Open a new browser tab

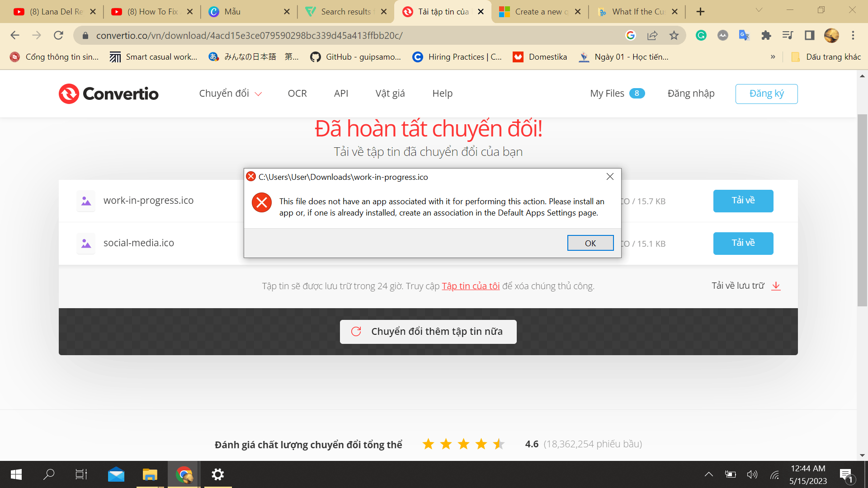(x=700, y=12)
